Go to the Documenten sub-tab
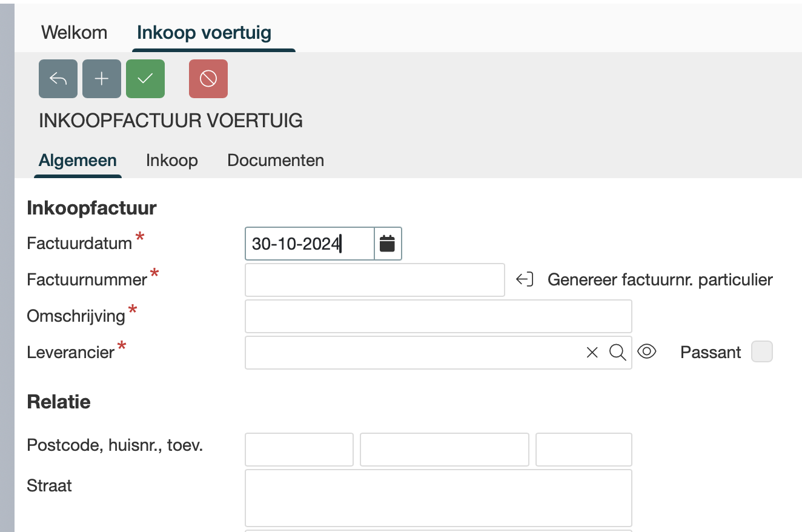This screenshot has height=532, width=802. (276, 161)
